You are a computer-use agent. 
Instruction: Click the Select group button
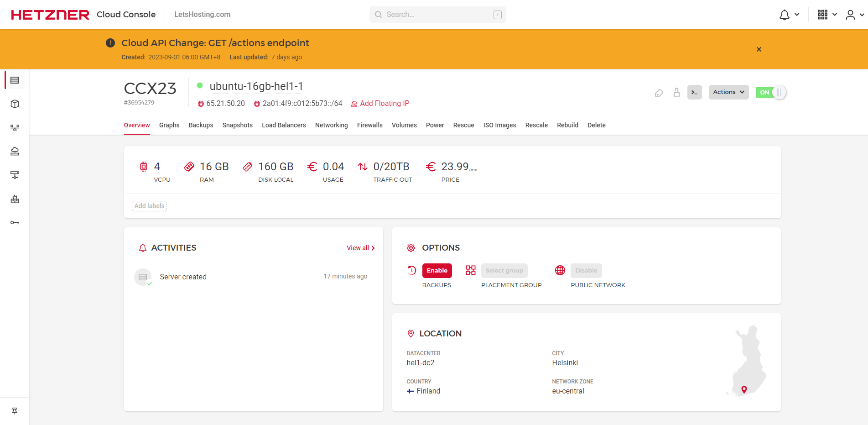(504, 271)
